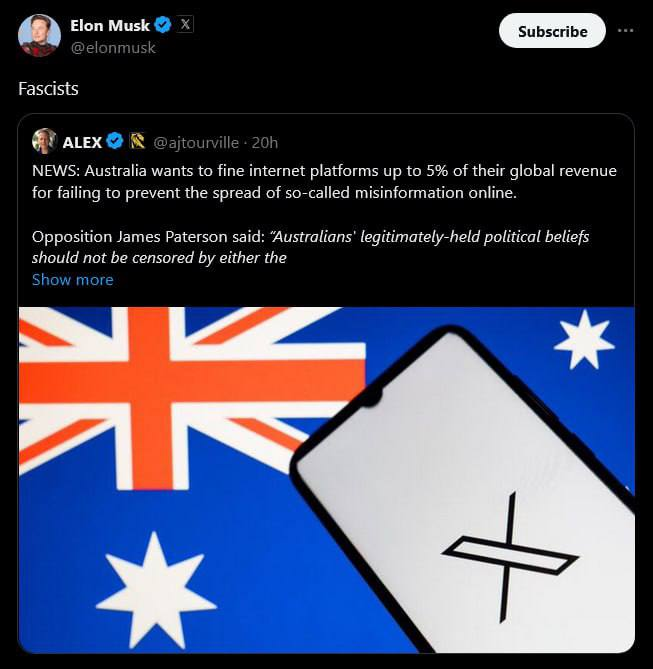Click the blue verified badge next to Elon Musk
Viewport: 653px width, 669px height.
(x=163, y=26)
